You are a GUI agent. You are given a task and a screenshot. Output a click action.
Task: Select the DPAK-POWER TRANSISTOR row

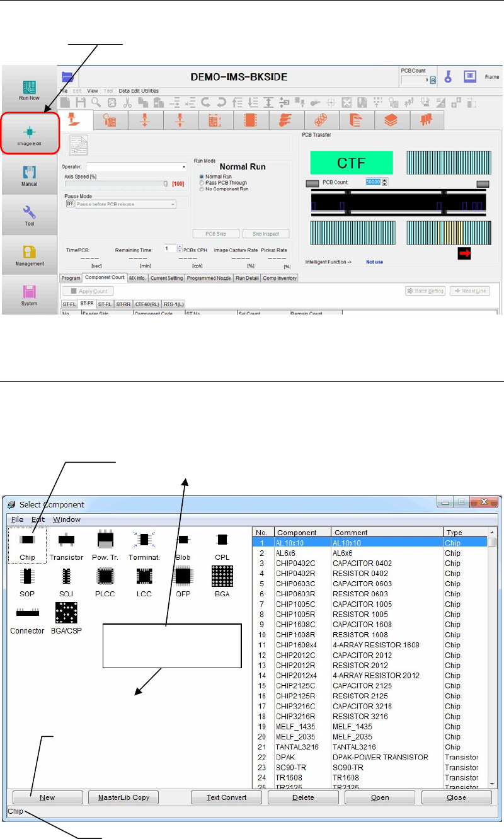click(x=370, y=757)
